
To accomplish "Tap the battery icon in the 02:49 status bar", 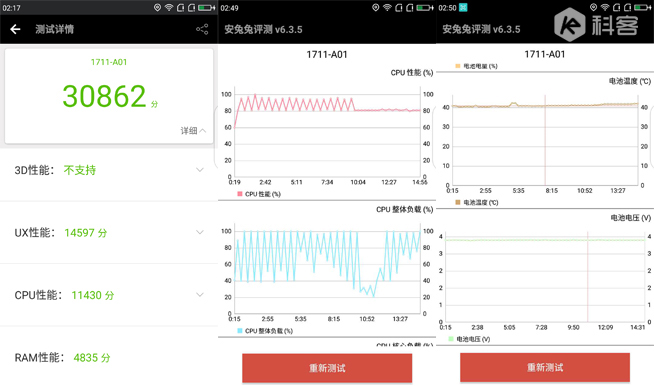I will (x=425, y=8).
